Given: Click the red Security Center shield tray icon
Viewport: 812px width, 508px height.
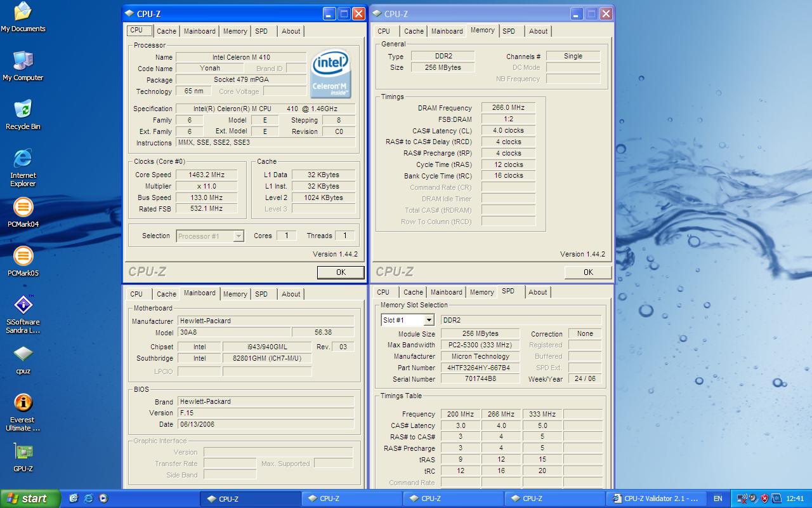Looking at the screenshot, I should (764, 498).
